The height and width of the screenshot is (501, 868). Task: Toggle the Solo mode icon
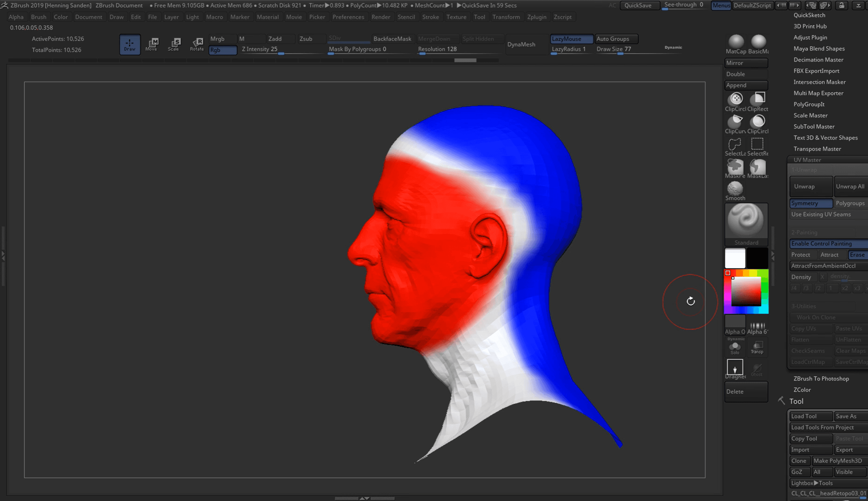click(x=735, y=347)
